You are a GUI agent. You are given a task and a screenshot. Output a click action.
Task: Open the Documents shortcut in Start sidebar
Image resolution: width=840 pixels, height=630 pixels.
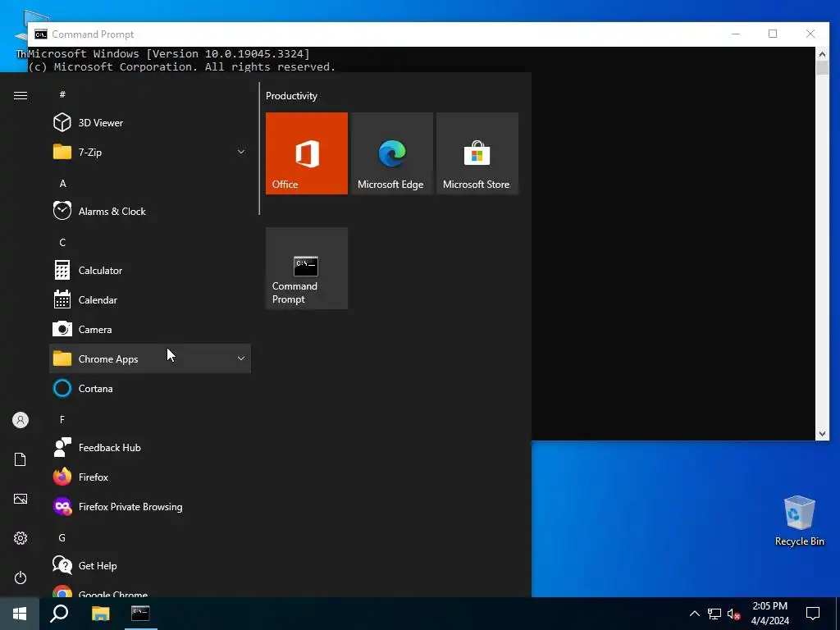21,459
